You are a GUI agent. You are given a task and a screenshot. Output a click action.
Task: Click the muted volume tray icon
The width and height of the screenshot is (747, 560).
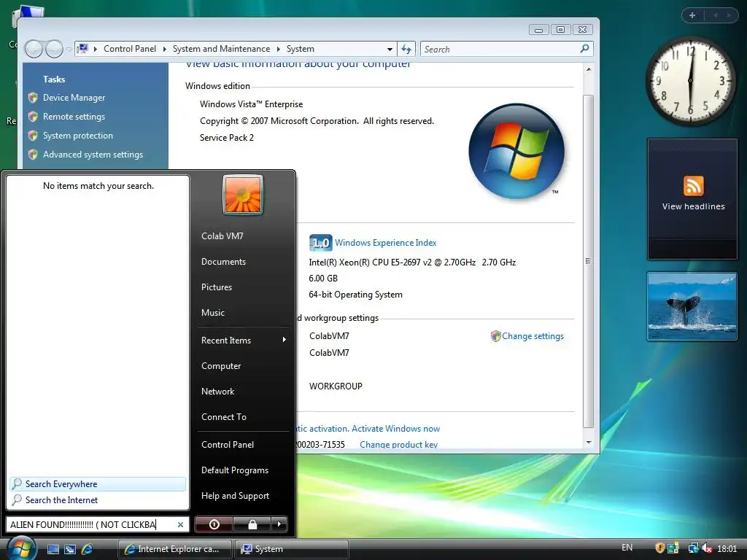706,548
